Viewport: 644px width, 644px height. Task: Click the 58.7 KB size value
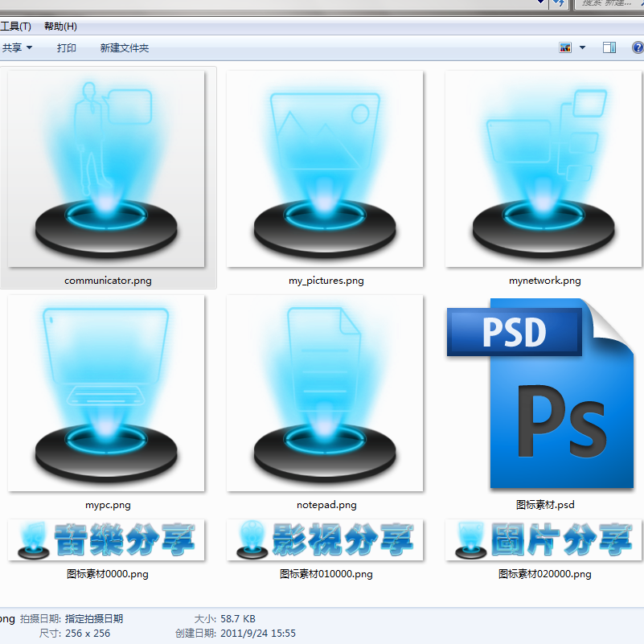(x=238, y=618)
